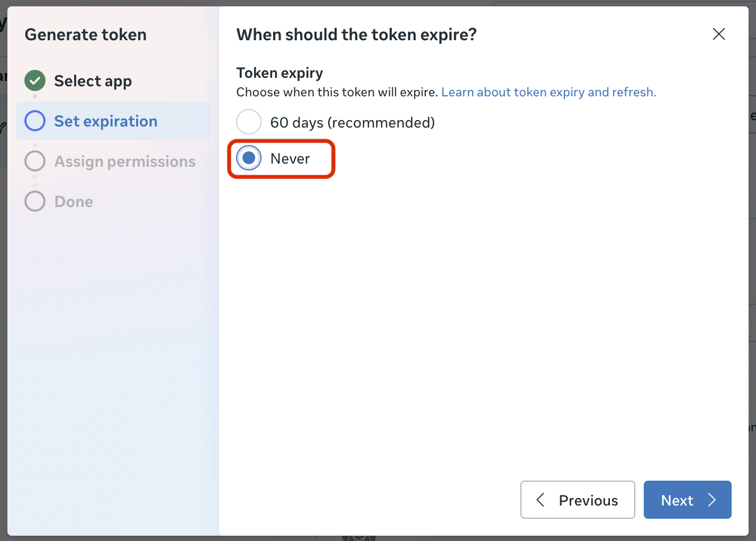The height and width of the screenshot is (541, 756).
Task: Click the Token expiry heading
Action: [280, 73]
